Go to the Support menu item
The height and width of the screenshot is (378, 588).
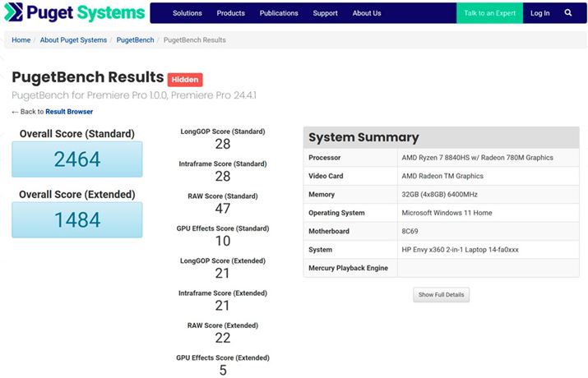[x=325, y=13]
